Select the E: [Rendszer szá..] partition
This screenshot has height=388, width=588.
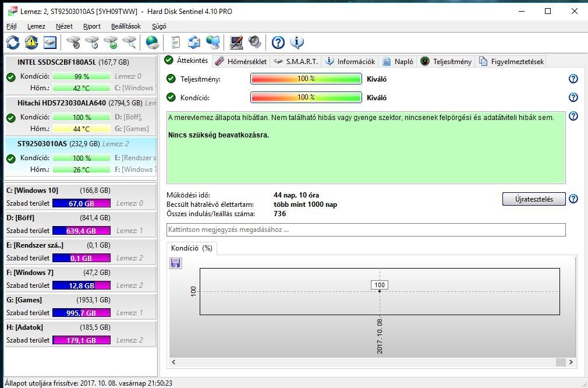(80, 252)
